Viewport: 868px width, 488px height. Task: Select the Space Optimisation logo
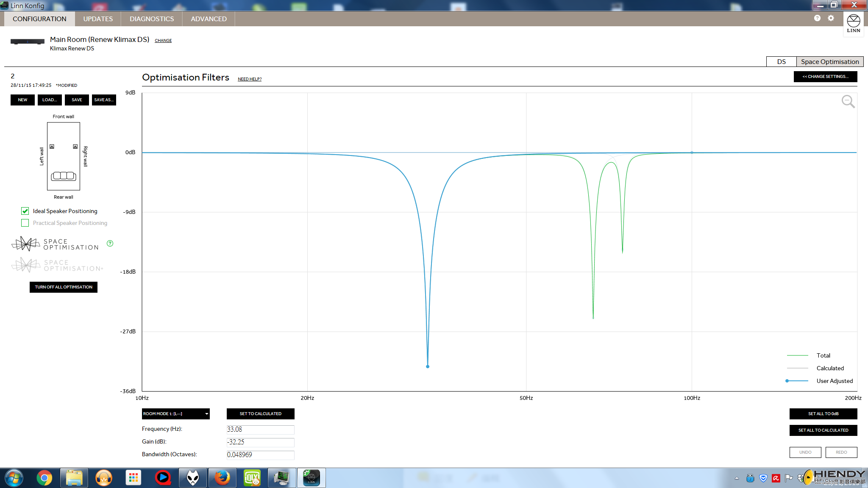(55, 244)
